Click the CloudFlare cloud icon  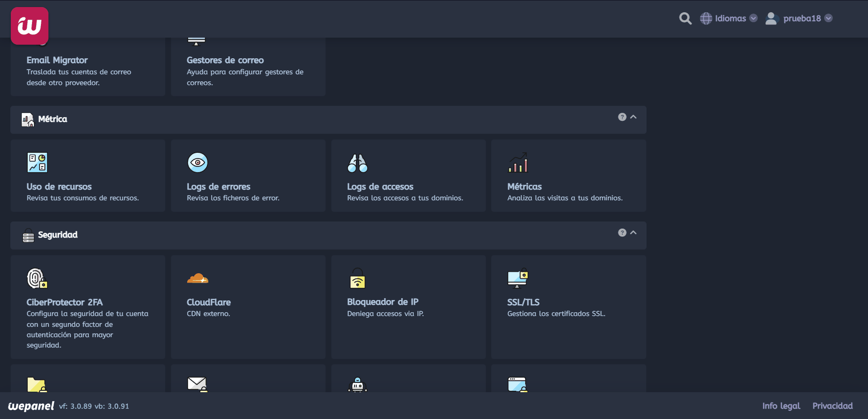pos(197,278)
